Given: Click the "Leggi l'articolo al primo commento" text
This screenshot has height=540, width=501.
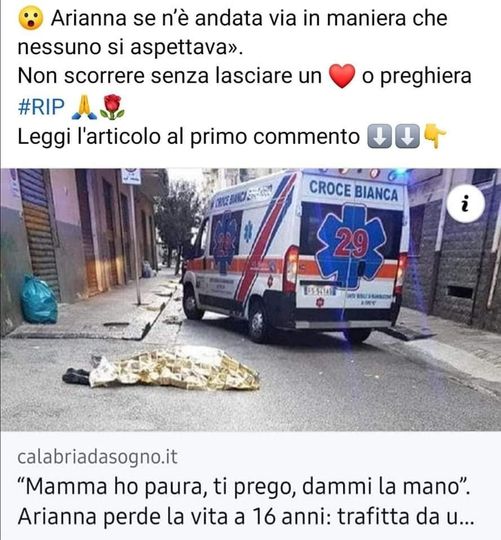Looking at the screenshot, I should tap(189, 136).
